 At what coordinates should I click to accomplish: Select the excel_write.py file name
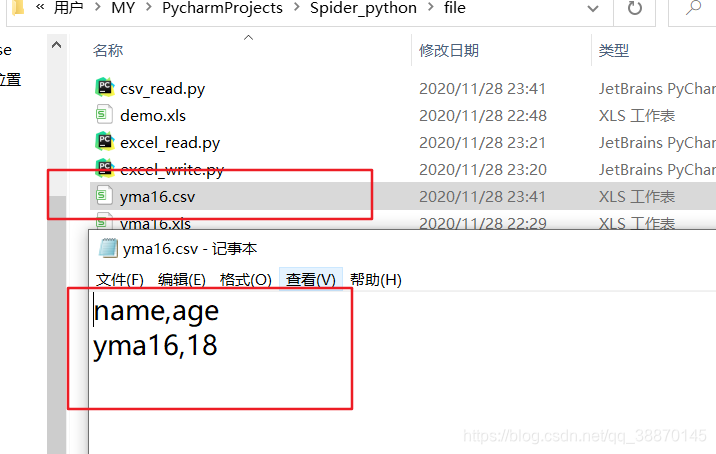tap(172, 169)
